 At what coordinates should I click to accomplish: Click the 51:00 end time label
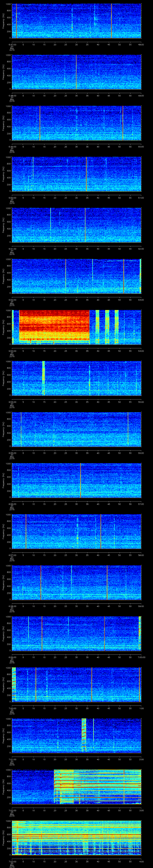pos(141,198)
